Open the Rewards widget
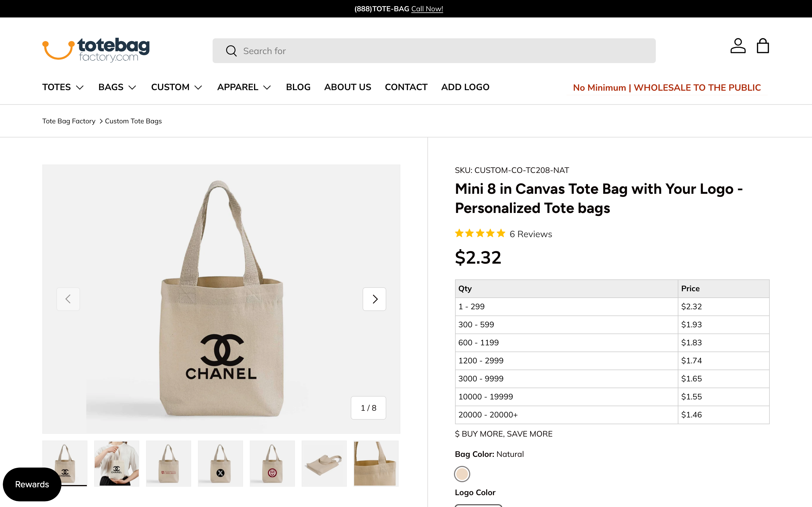This screenshot has width=812, height=507. point(32,484)
